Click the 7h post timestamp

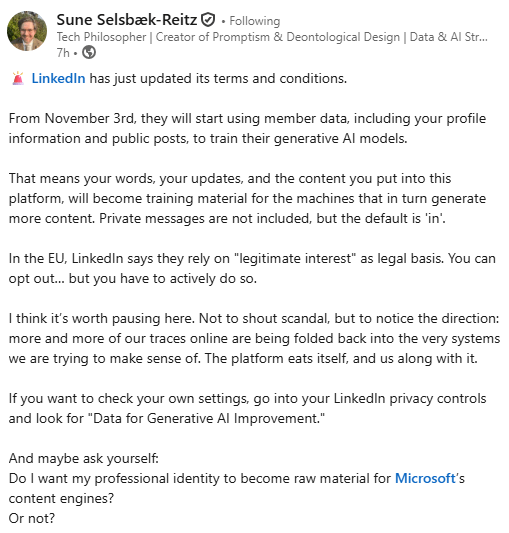pos(63,53)
